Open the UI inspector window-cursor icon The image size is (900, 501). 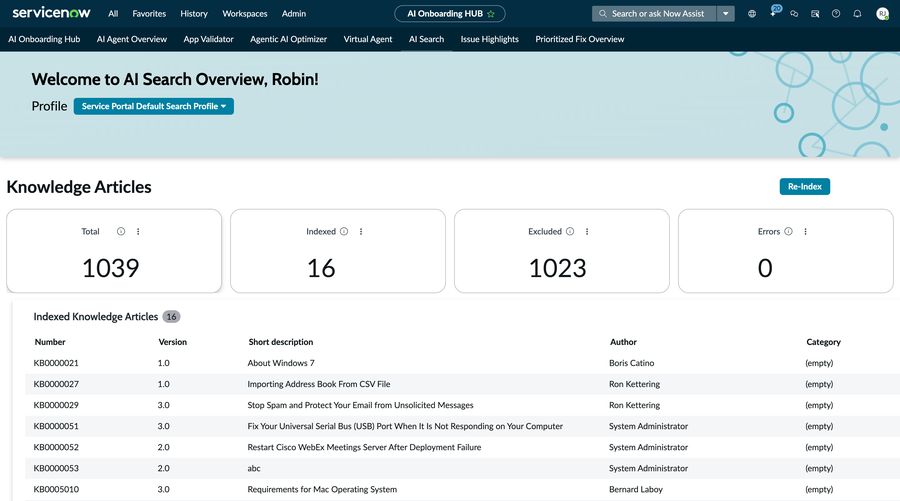(x=815, y=14)
